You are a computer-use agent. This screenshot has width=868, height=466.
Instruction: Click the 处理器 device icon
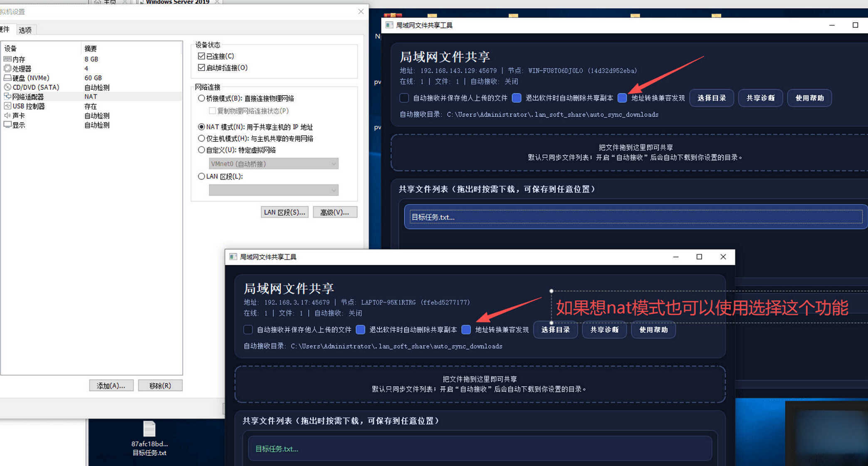8,68
